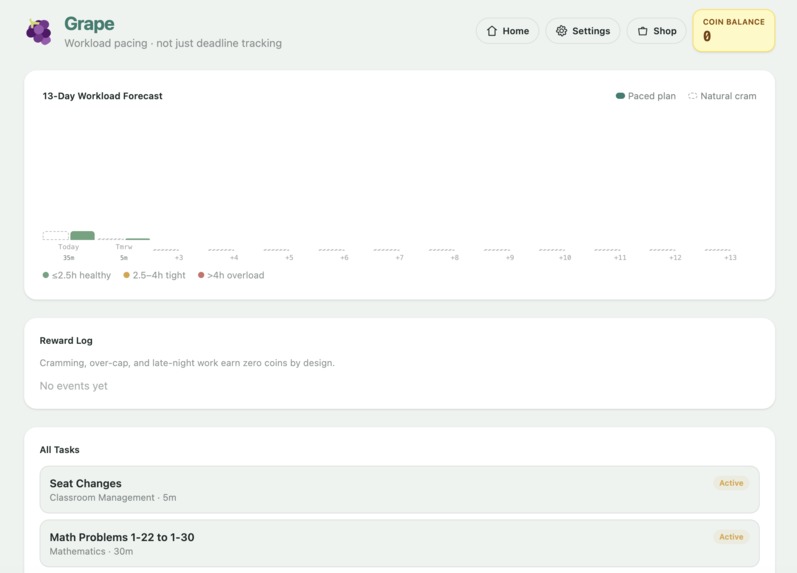Click the Today day label
Screen dimensions: 797x573
(69, 247)
